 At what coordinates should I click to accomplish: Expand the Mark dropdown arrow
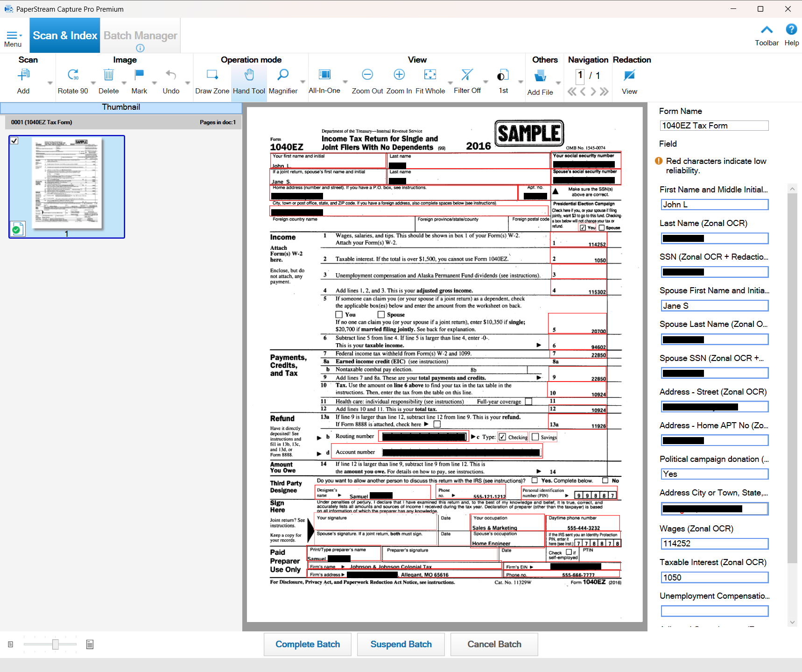tap(155, 83)
